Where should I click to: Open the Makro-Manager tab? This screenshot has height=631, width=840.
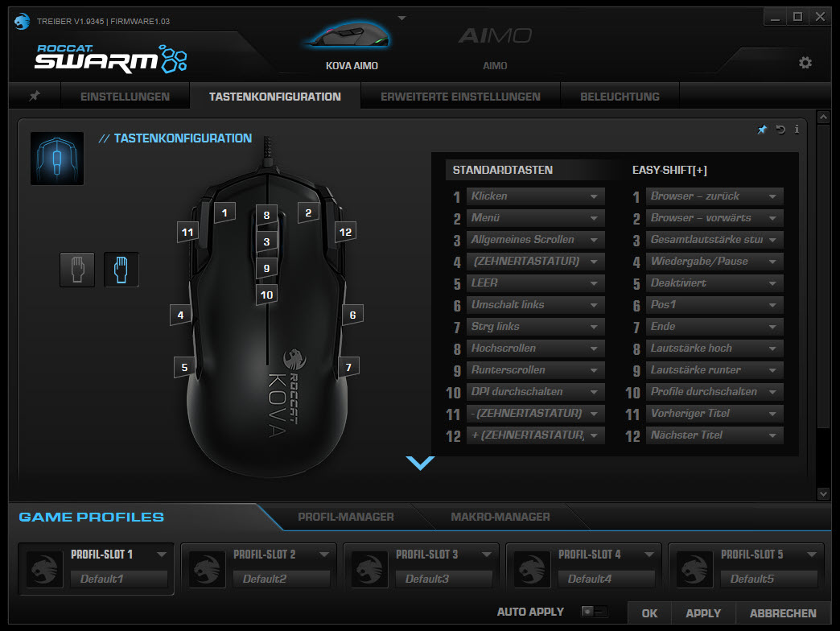tap(500, 517)
